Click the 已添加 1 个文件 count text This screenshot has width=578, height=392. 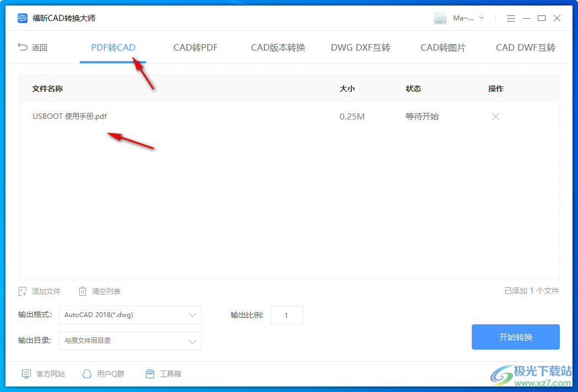[x=532, y=291]
